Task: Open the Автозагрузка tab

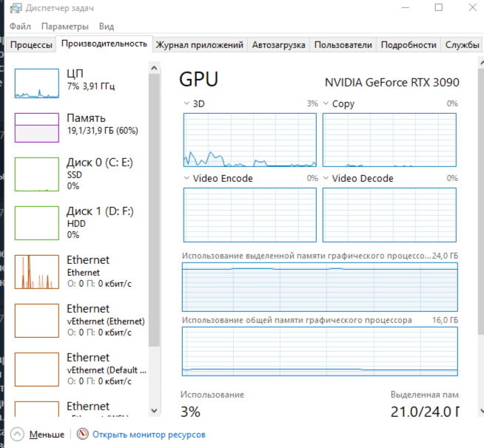Action: pyautogui.click(x=278, y=45)
